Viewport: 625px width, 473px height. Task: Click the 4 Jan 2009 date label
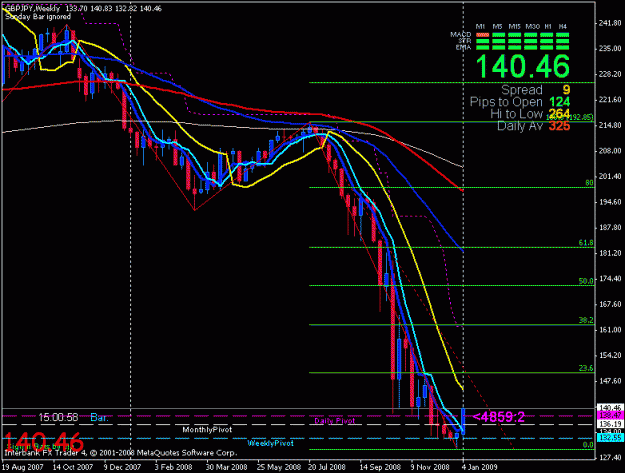(x=479, y=467)
